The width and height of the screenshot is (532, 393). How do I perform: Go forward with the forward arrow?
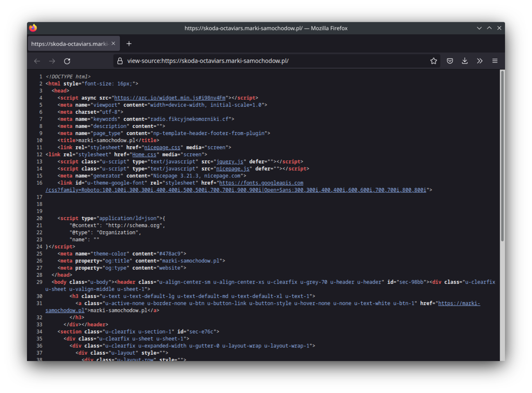[x=52, y=61]
